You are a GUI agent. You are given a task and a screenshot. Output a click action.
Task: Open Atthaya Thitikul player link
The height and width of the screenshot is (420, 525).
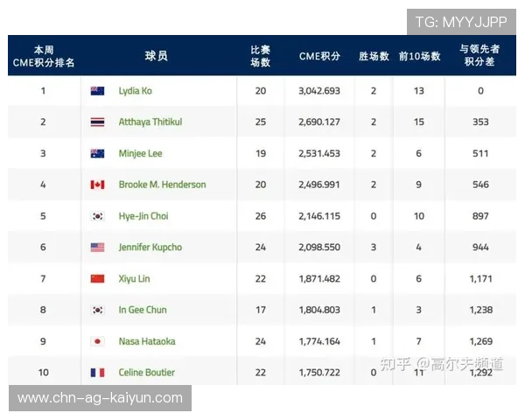[150, 122]
